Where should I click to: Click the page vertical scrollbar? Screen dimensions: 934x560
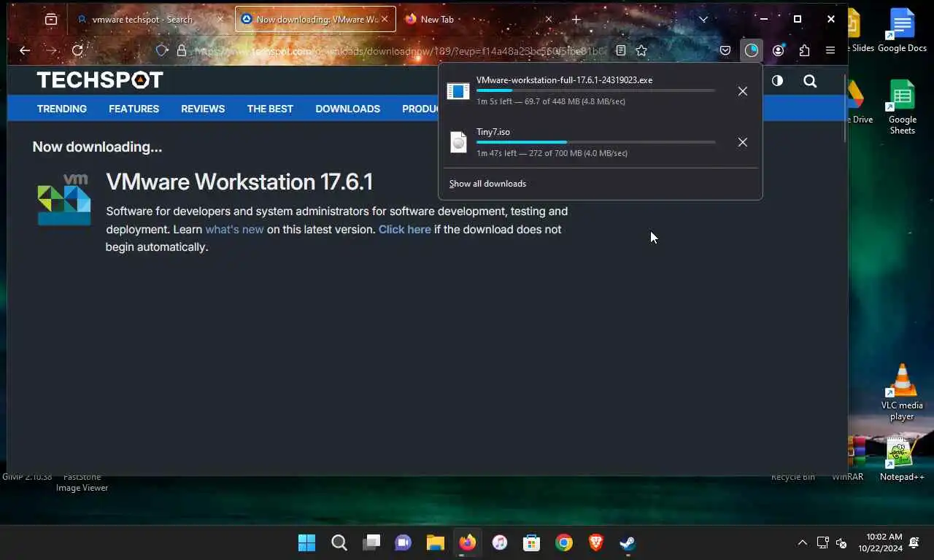(x=845, y=109)
